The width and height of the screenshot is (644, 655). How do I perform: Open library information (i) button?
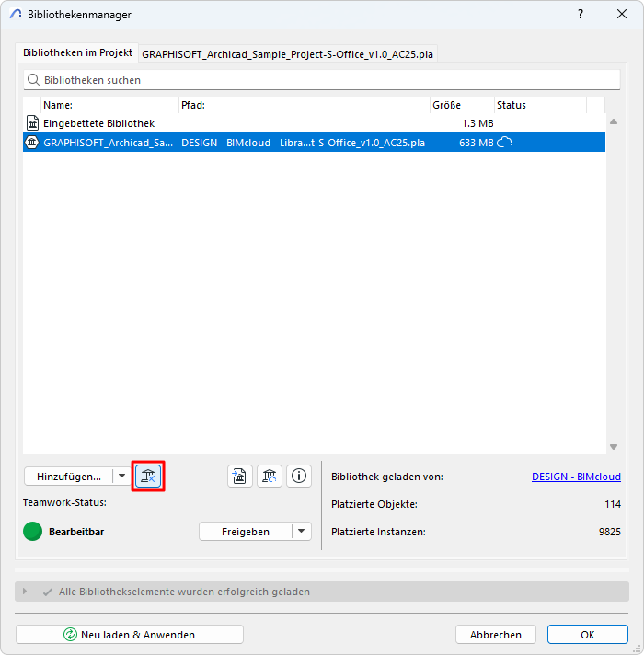[x=299, y=476]
